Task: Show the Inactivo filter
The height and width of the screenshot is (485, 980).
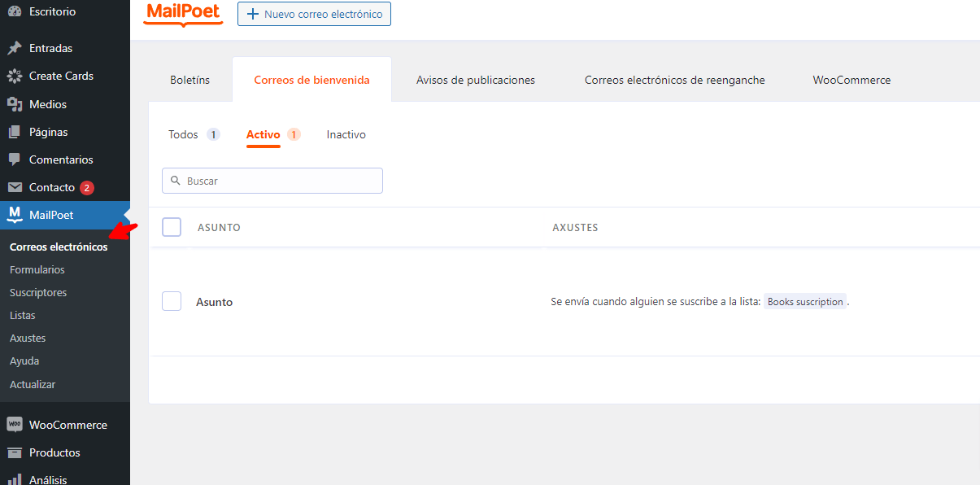Action: pyautogui.click(x=346, y=134)
